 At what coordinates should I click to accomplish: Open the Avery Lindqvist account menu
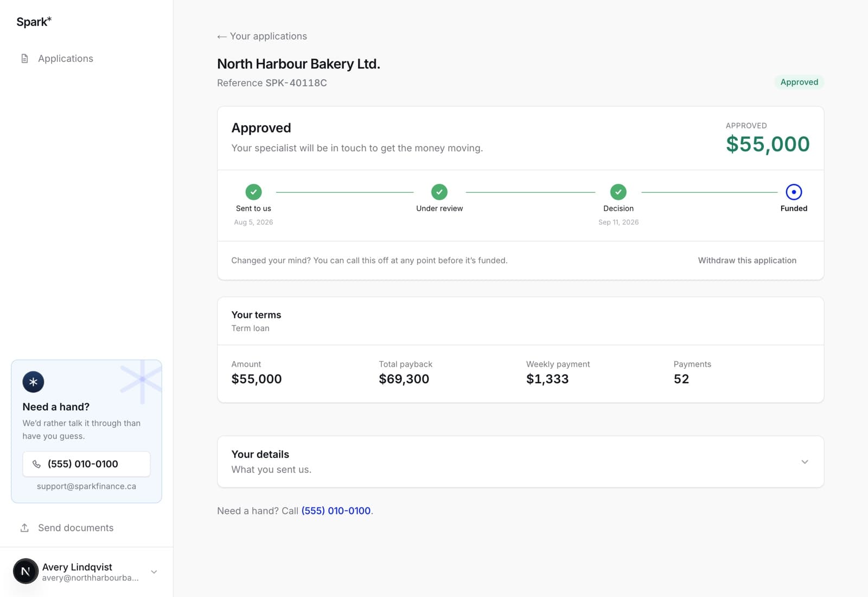[86, 572]
